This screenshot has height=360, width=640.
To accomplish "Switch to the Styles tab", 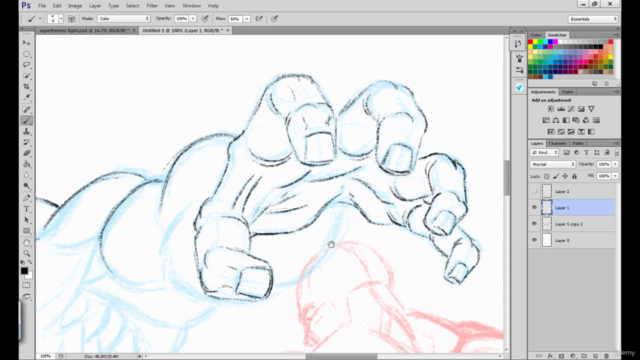I will (x=567, y=92).
